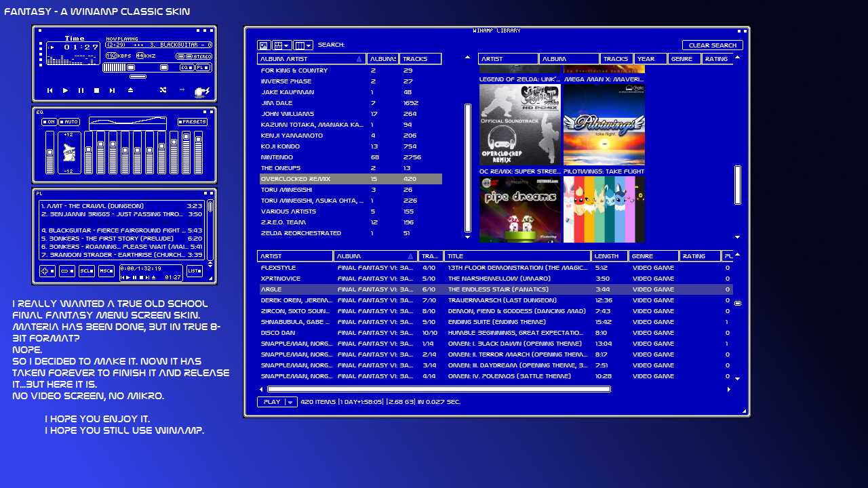The height and width of the screenshot is (488, 868).
Task: Stop playback in the main player
Action: pos(96,90)
